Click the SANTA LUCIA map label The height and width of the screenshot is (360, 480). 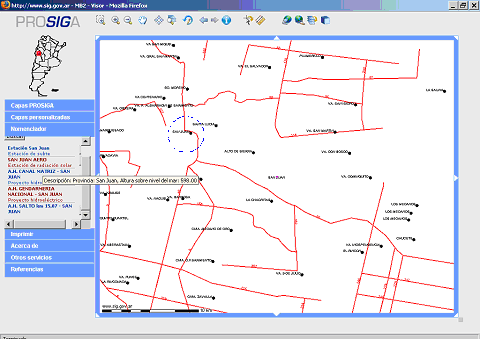tap(204, 124)
